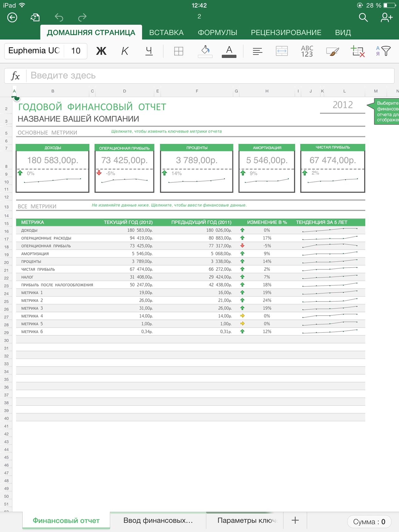Select the 66 272,00р. previous-year cell
399x532 pixels.
[220, 269]
